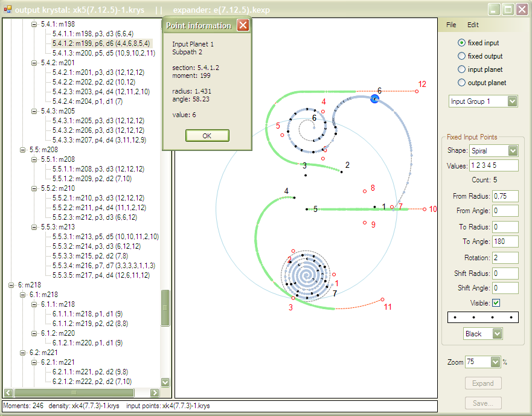This screenshot has width=532, height=416.
Task: Select the fixed output radio button
Action: pos(461,56)
